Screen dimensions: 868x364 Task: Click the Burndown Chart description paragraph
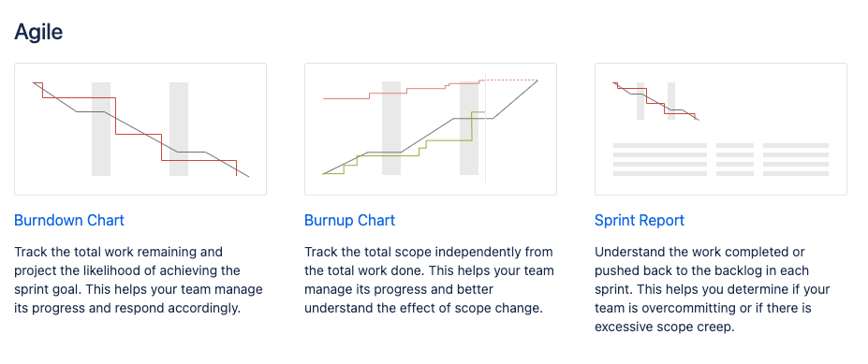(139, 280)
